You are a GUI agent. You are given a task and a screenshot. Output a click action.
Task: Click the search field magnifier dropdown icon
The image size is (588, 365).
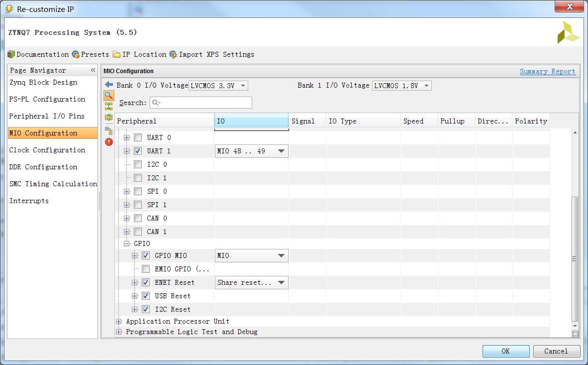click(x=156, y=103)
